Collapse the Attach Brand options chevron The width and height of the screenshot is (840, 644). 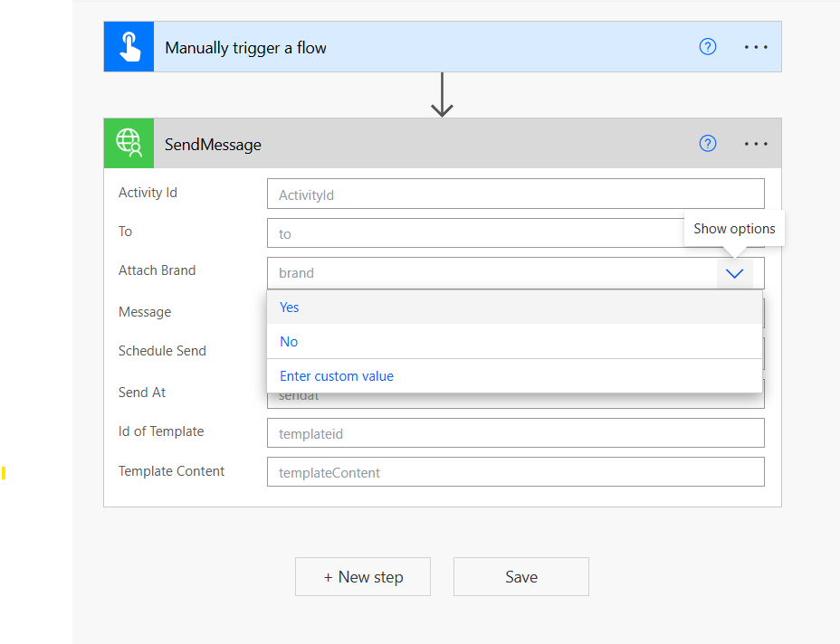point(734,273)
